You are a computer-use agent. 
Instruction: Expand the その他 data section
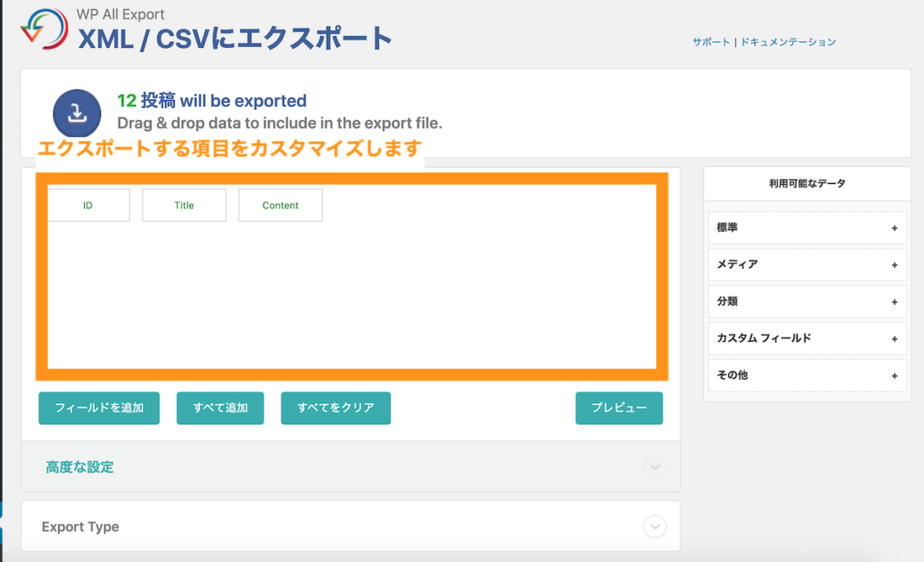(806, 375)
